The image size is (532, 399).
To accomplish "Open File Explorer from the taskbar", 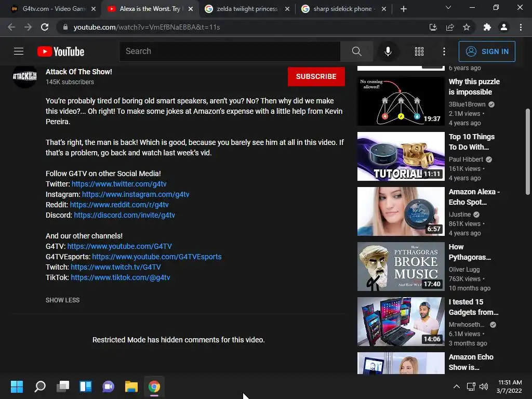I will (x=131, y=387).
